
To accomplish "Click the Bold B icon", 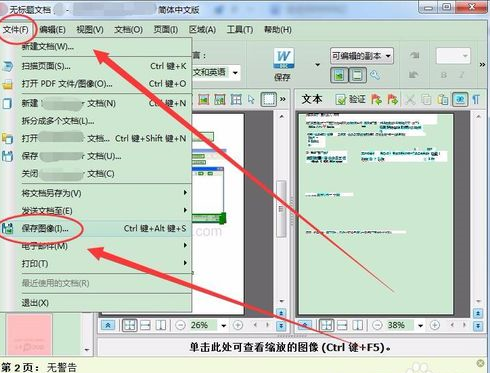I will [x=444, y=75].
